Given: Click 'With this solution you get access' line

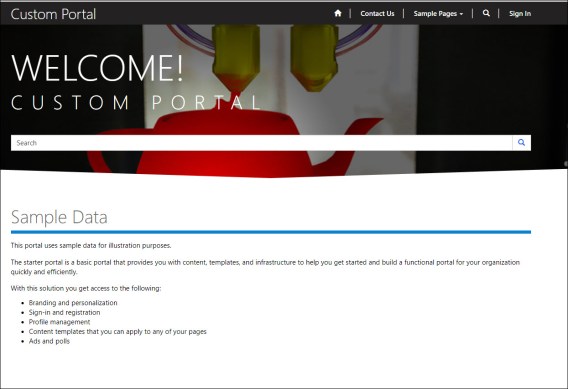Looking at the screenshot, I should click(86, 288).
